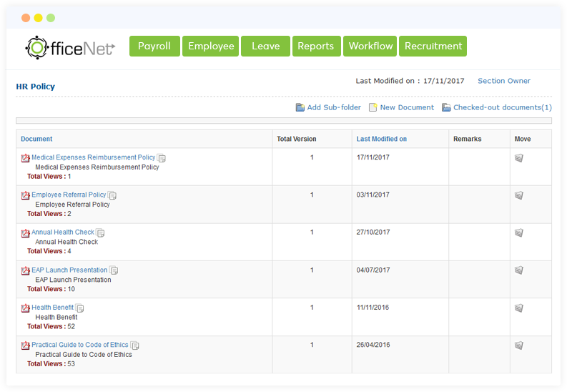This screenshot has width=567, height=392.
Task: Open the Payroll menu
Action: click(154, 46)
